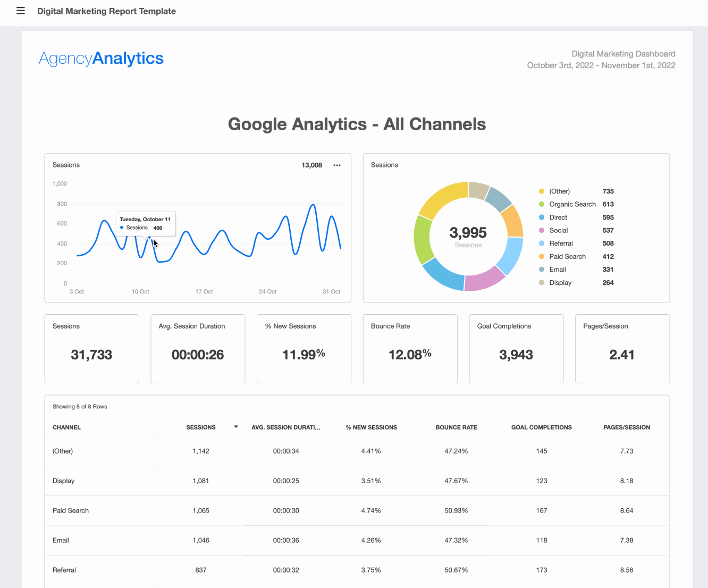
Task: Open the Sessions chart ellipsis options menu
Action: coord(337,165)
